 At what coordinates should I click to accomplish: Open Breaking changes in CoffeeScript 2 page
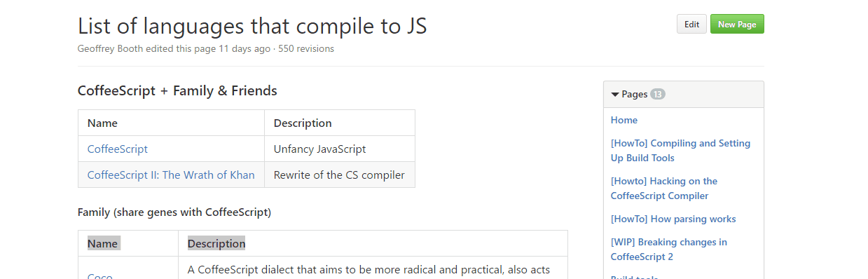[x=669, y=249]
